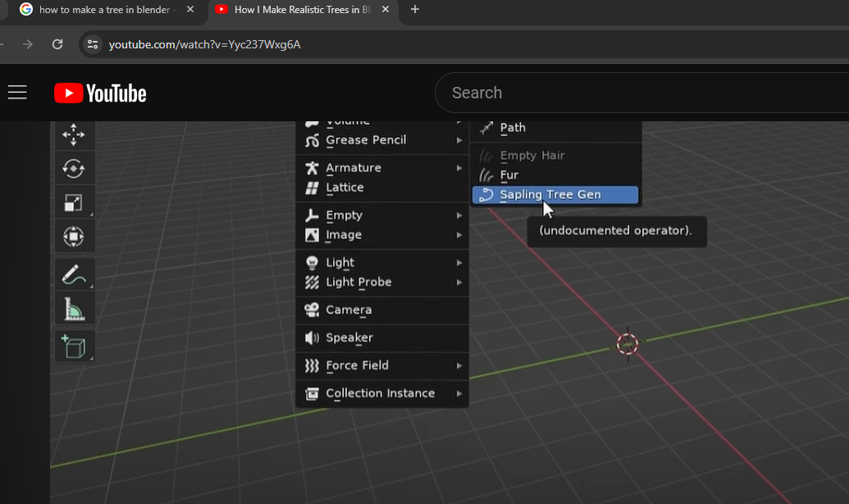Click the Lattice grid icon
Viewport: 849px width, 504px height.
tap(312, 188)
